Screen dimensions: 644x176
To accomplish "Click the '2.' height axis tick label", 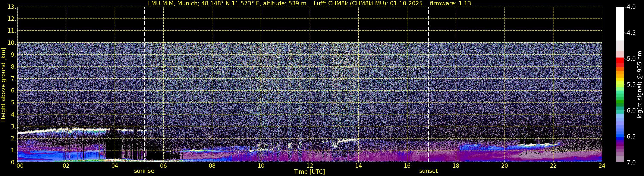I will pos(13,139).
